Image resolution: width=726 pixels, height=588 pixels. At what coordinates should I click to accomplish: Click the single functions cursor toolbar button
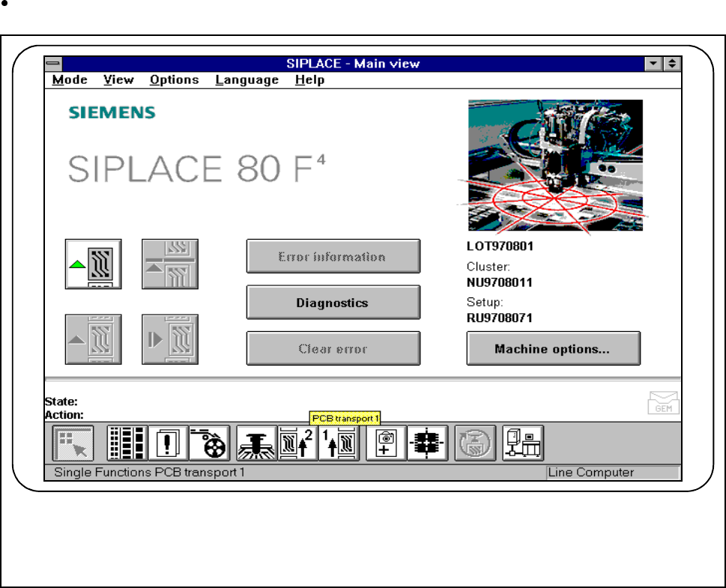click(73, 443)
